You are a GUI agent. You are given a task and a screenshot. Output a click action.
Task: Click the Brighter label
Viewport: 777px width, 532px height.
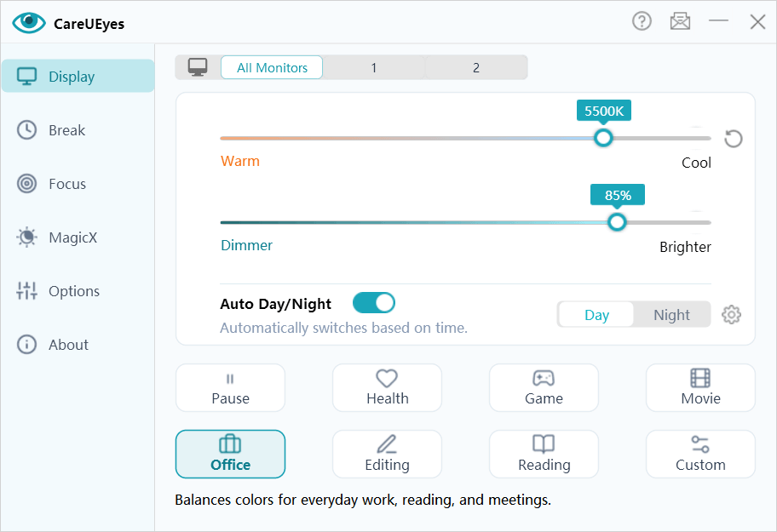[685, 247]
